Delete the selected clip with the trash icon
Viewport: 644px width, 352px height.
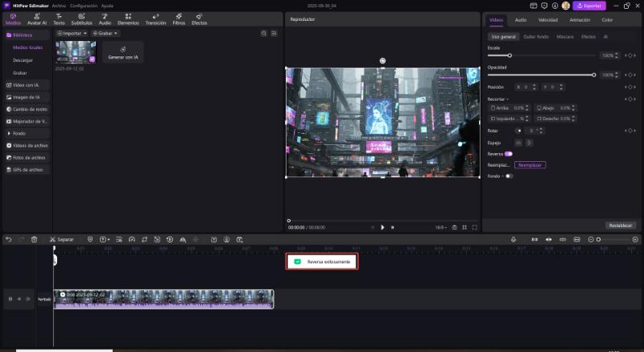coord(34,239)
